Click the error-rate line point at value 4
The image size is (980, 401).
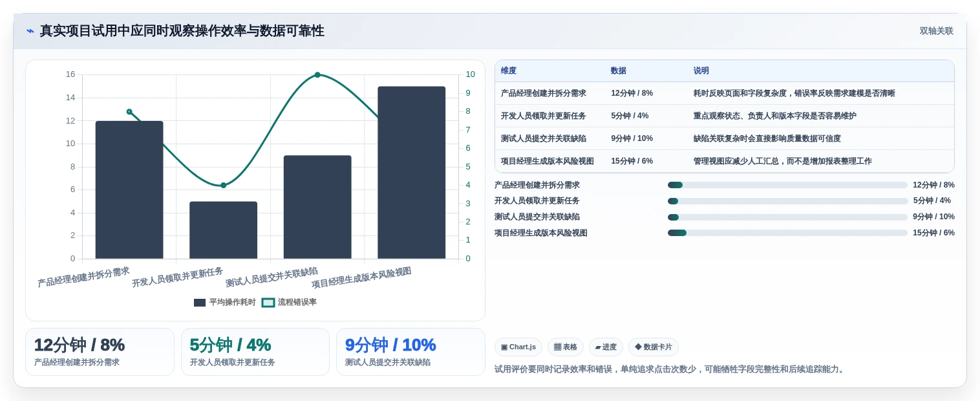coord(224,186)
